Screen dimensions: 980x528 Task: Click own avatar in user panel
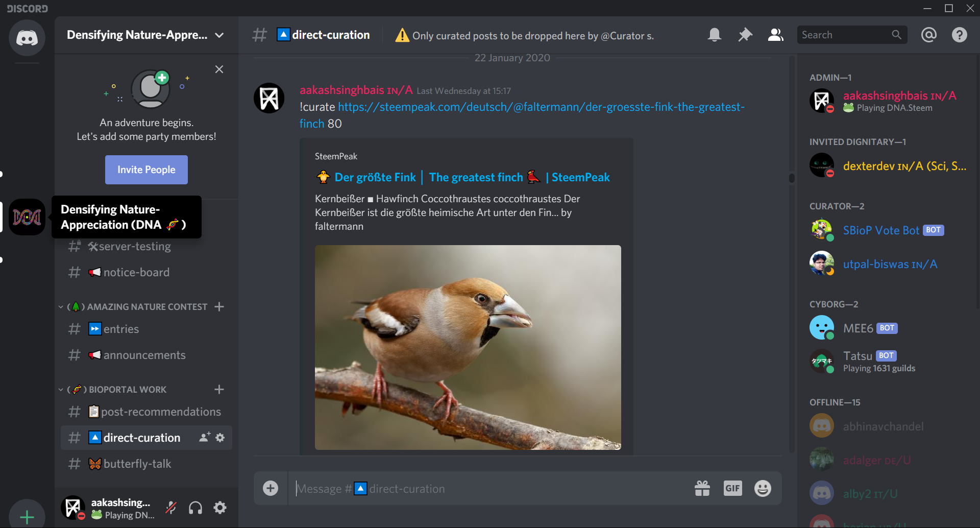tap(73, 508)
